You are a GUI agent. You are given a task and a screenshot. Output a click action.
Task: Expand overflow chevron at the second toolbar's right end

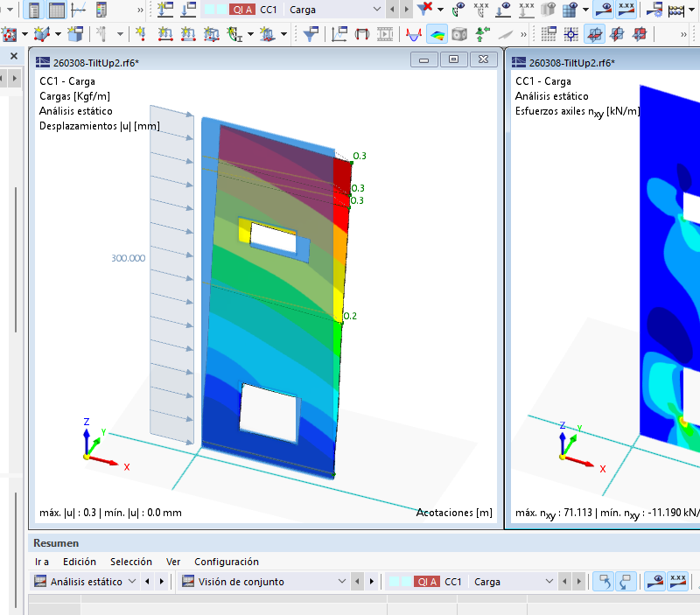click(683, 34)
